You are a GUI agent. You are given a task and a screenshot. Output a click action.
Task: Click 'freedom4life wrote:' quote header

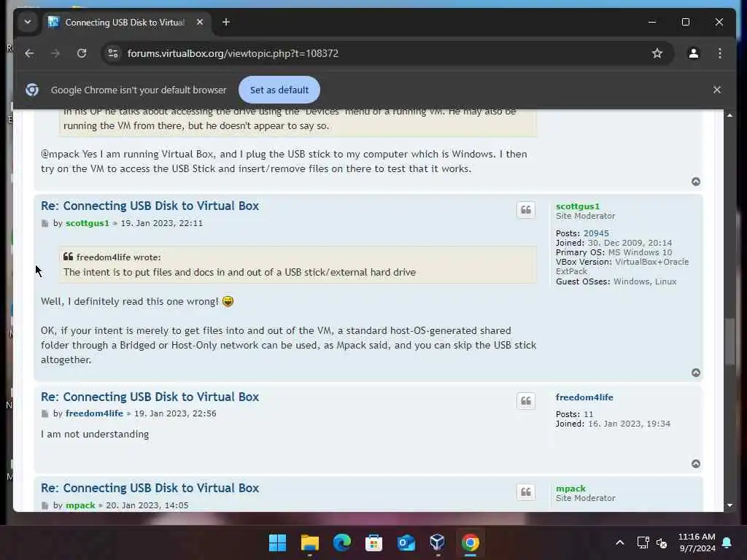click(x=119, y=257)
